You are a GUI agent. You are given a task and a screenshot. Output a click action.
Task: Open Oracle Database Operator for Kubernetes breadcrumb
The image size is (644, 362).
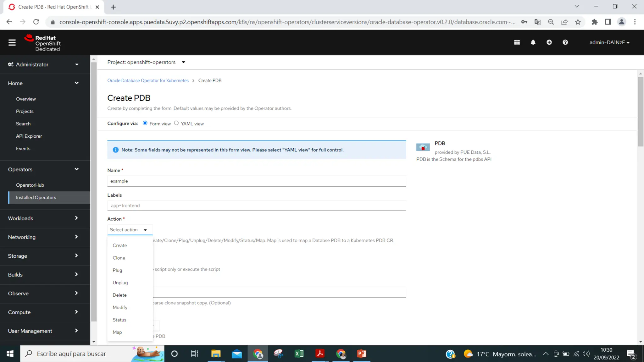click(x=148, y=80)
